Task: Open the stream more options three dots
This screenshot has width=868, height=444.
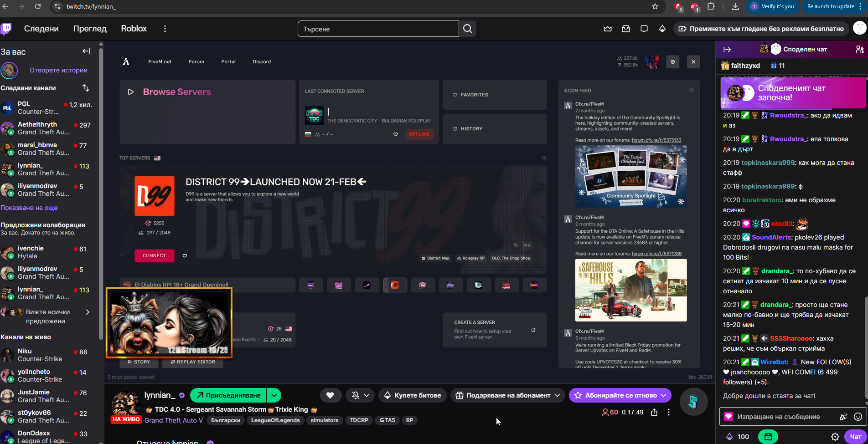Action: [x=669, y=412]
